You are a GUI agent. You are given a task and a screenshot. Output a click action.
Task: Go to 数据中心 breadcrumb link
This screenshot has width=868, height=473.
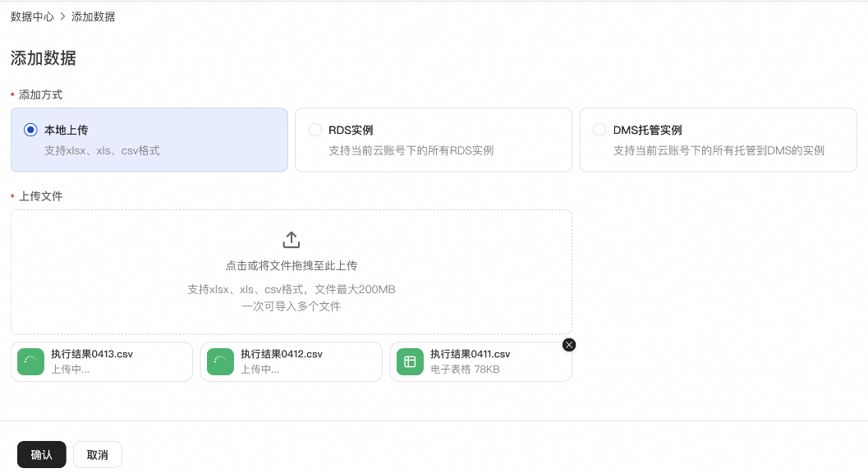point(32,16)
